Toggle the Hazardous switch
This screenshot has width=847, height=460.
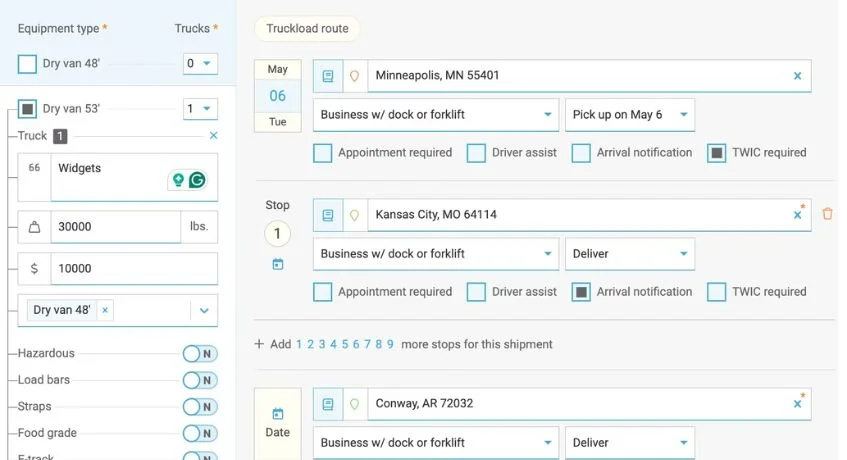pyautogui.click(x=200, y=354)
